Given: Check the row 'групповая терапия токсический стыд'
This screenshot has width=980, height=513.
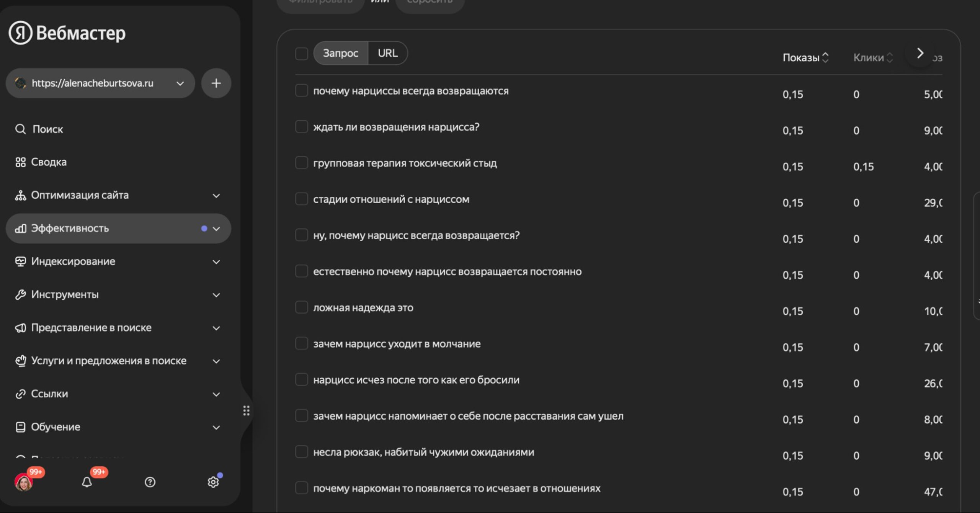Looking at the screenshot, I should 302,163.
